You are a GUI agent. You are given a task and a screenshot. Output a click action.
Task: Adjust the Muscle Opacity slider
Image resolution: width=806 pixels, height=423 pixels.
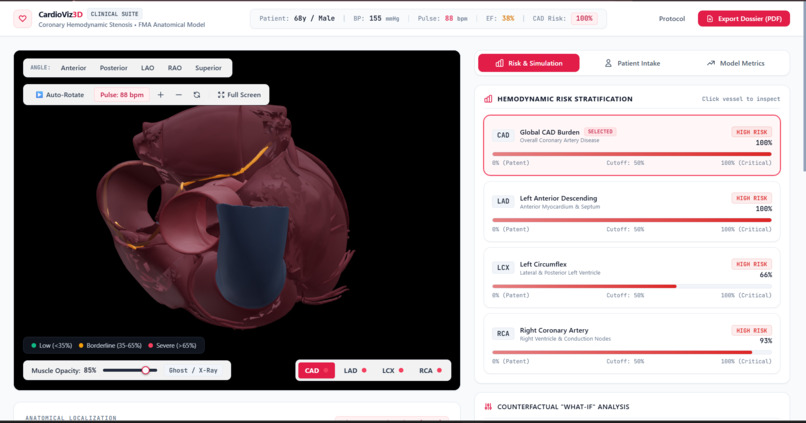pos(130,370)
